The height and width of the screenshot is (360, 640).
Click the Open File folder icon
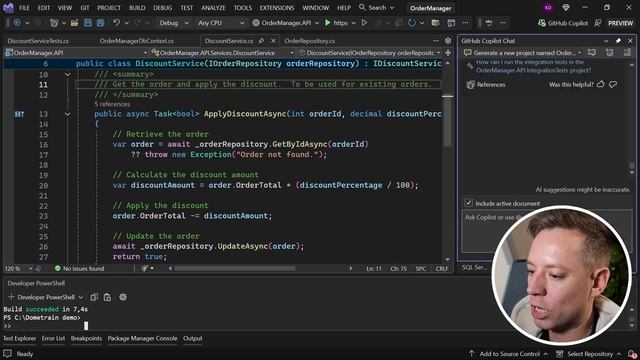tap(74, 23)
